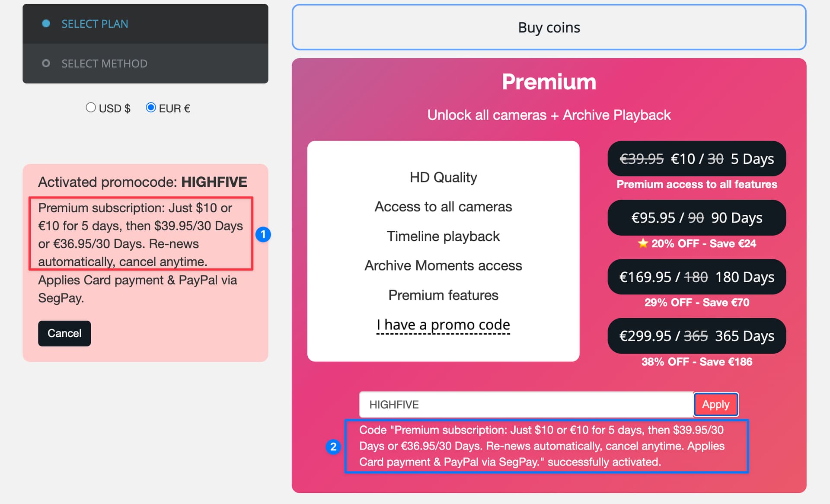Cancel the activated HIGHFIVE promocode
830x504 pixels.
(x=64, y=333)
